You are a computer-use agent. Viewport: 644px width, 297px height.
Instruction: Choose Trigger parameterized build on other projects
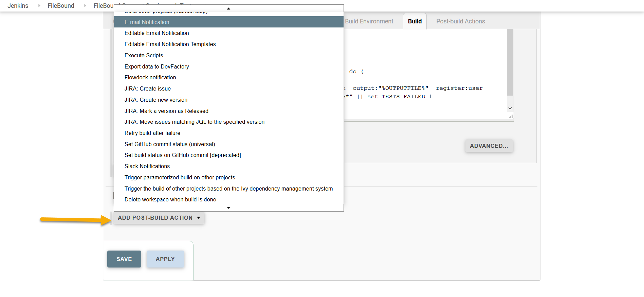(228, 177)
